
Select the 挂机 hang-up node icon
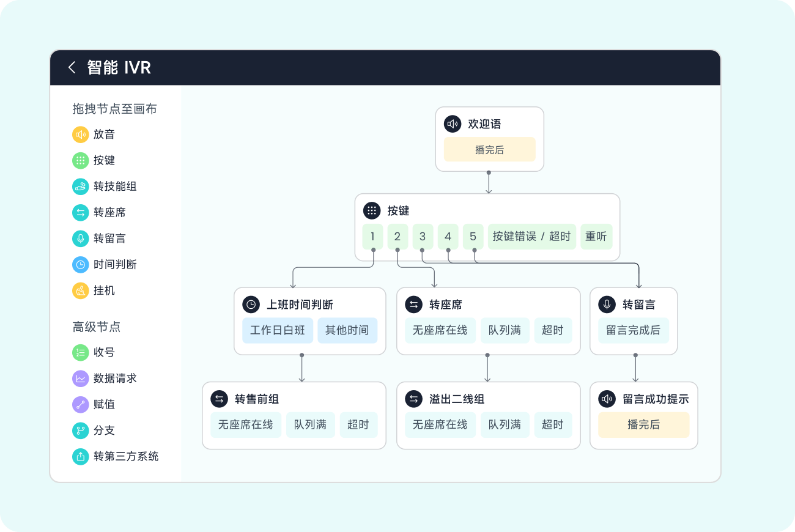click(80, 290)
